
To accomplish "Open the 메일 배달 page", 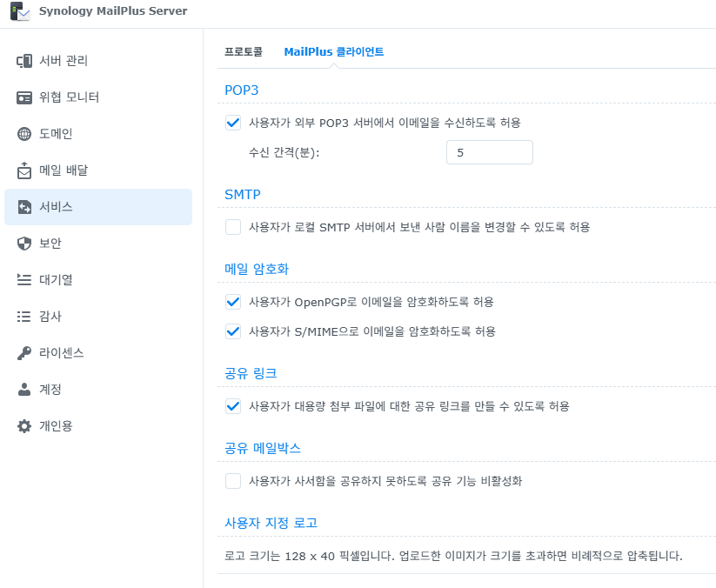I will point(98,170).
